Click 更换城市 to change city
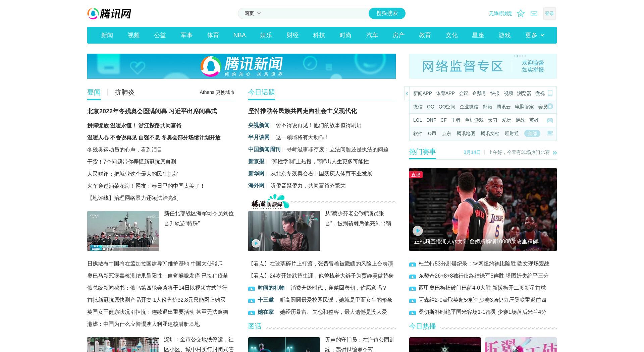The width and height of the screenshot is (644, 352). coord(225,92)
